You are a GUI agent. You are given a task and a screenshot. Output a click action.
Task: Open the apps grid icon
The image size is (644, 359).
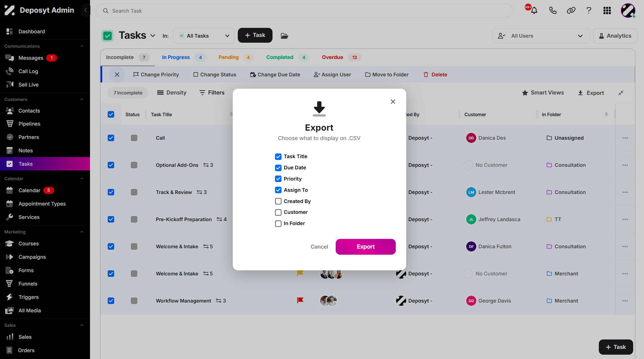[x=607, y=10]
